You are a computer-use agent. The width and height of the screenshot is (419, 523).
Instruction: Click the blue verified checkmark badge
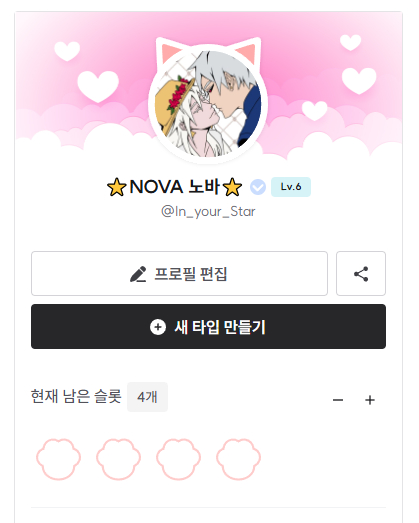(258, 187)
